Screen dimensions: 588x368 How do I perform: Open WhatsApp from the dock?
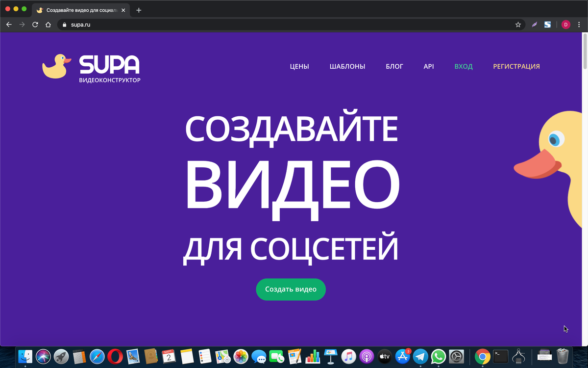(439, 356)
